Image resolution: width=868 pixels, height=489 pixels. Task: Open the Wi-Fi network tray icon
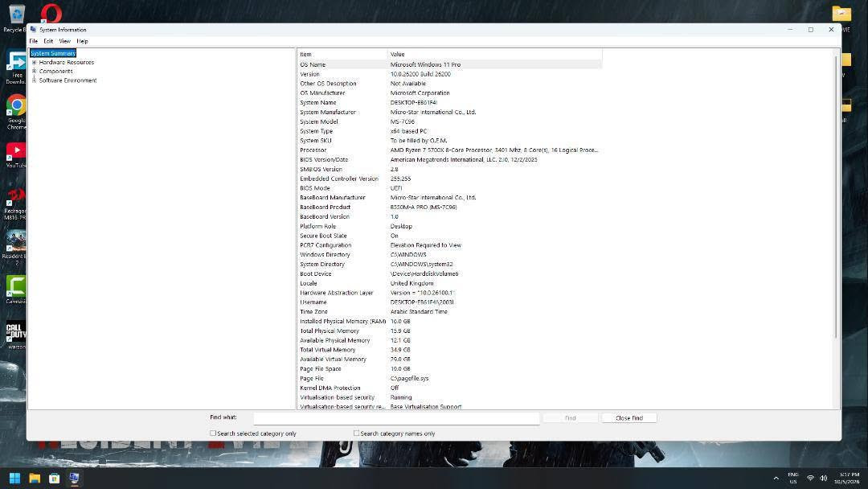(810, 479)
